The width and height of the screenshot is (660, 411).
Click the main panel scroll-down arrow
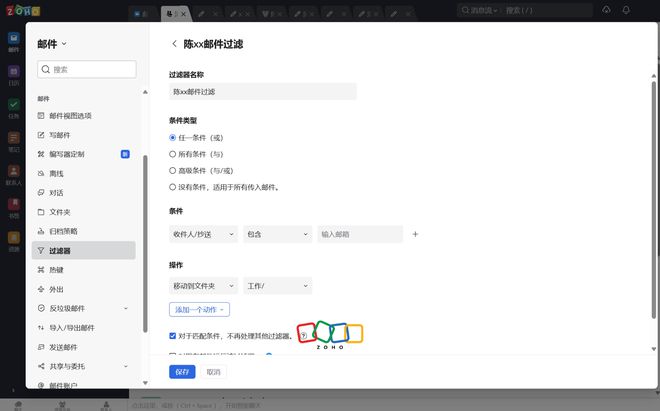[x=653, y=349]
